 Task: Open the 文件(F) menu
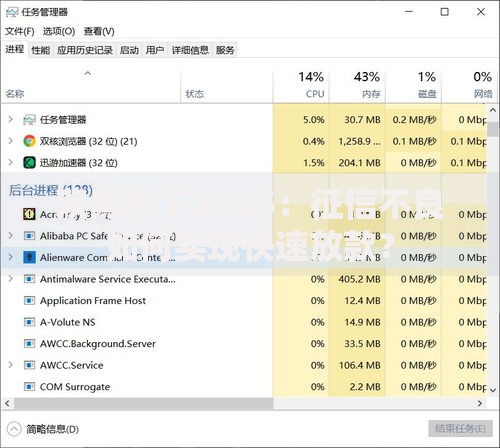[20, 31]
